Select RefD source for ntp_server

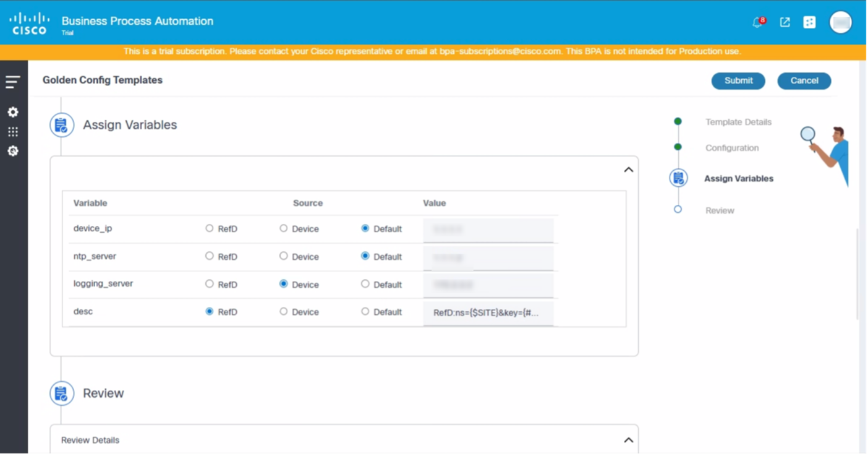click(x=210, y=256)
